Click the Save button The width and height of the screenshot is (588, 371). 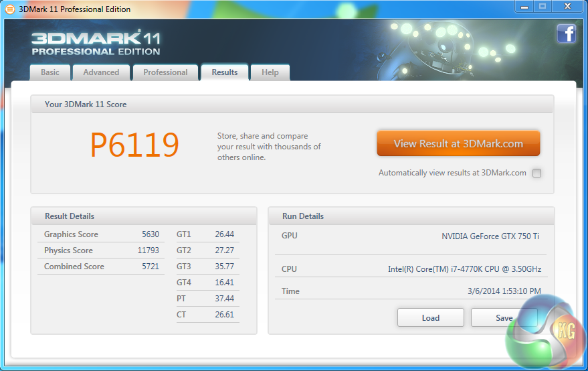(504, 317)
